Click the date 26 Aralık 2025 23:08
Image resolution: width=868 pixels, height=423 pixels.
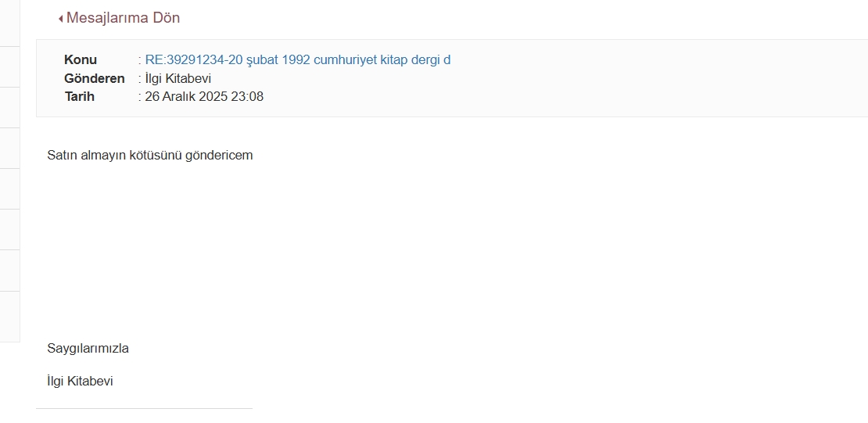point(204,96)
